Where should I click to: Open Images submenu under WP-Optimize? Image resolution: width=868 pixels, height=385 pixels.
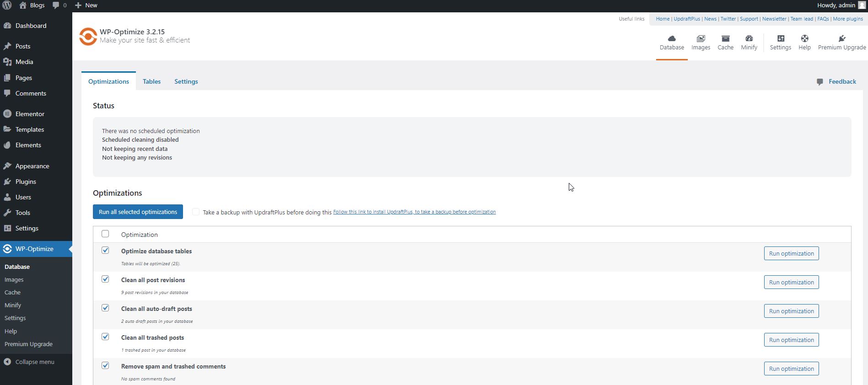[x=14, y=279]
